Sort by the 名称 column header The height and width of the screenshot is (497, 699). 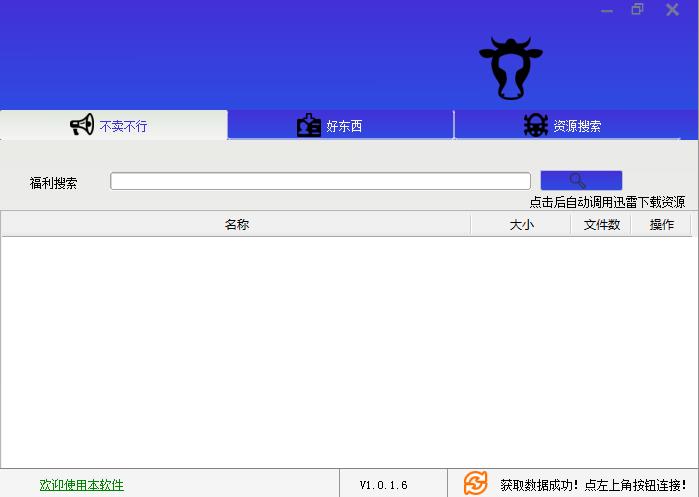click(x=236, y=225)
